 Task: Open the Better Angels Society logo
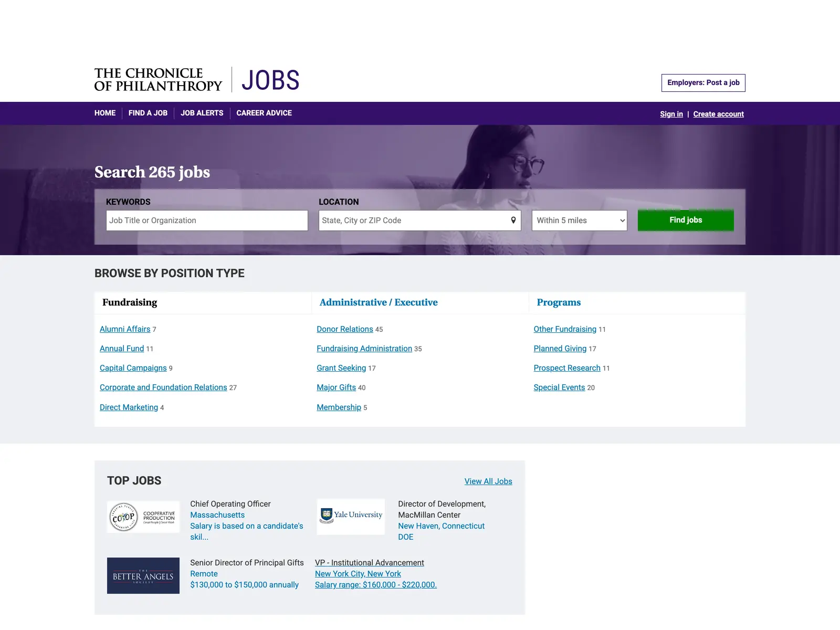[143, 575]
